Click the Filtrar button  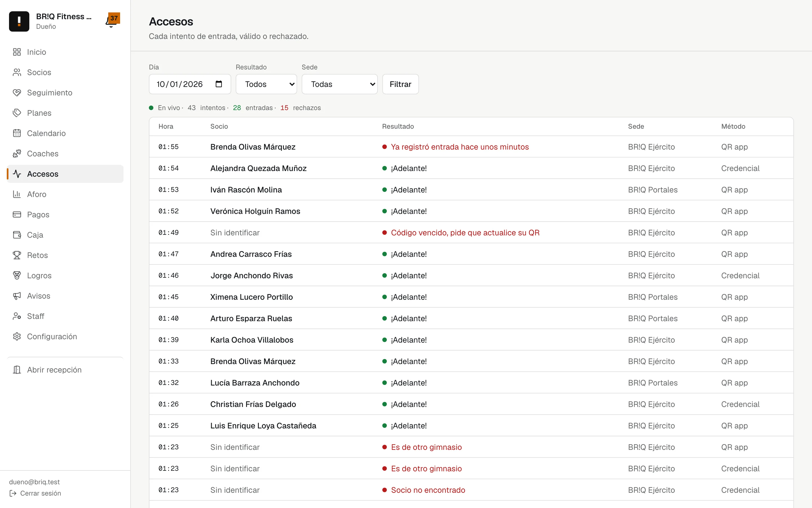tap(400, 84)
